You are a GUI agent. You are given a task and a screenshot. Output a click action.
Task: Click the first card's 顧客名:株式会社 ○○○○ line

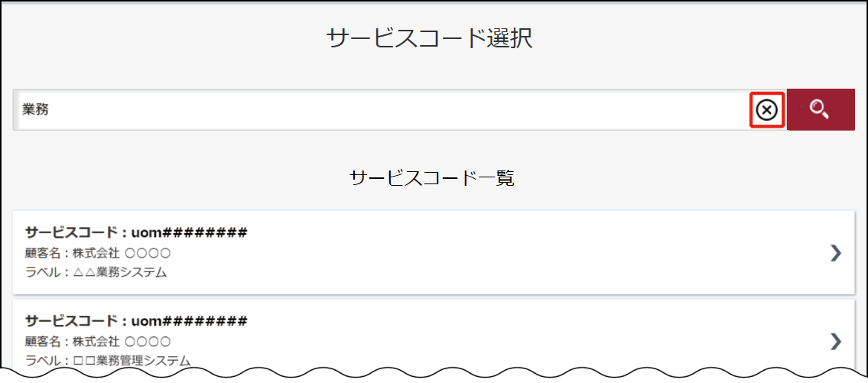tap(98, 254)
